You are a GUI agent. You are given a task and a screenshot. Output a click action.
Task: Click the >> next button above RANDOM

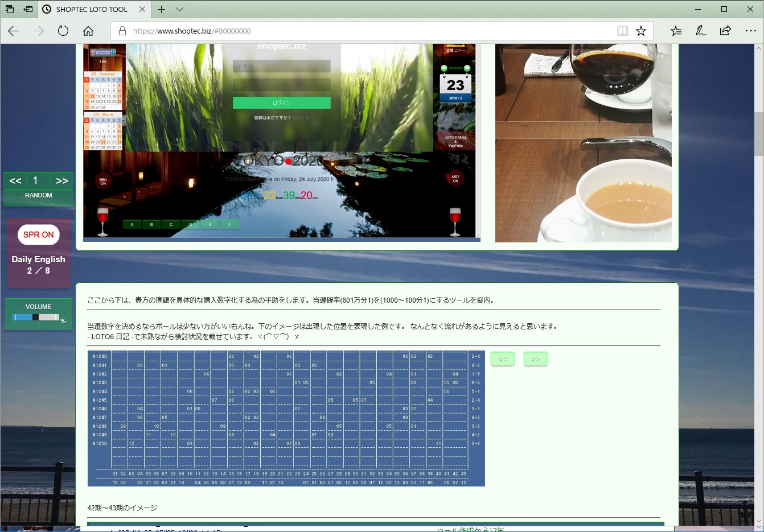click(x=61, y=180)
